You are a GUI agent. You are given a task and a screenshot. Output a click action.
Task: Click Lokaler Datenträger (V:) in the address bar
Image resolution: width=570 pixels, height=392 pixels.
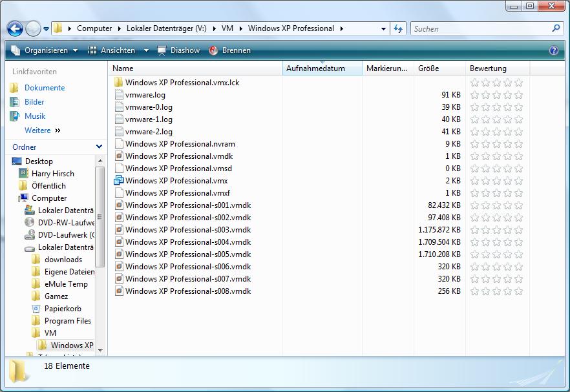(167, 28)
